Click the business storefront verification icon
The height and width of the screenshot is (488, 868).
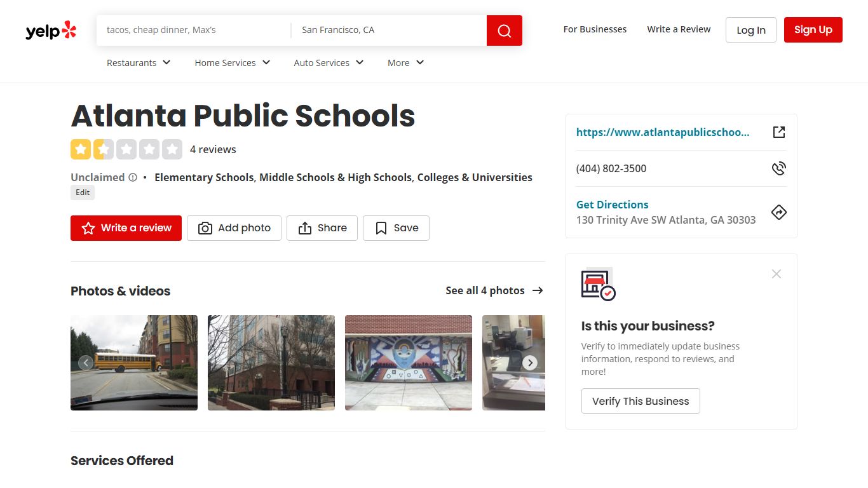click(598, 285)
